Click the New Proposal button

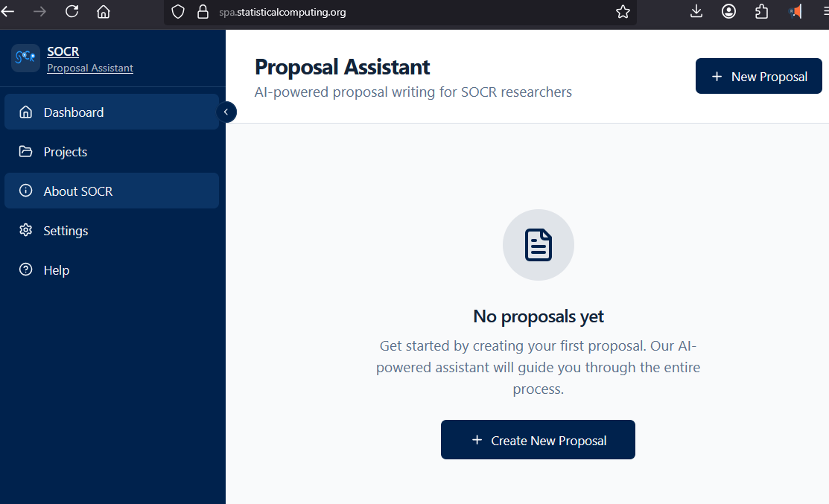[x=758, y=75]
